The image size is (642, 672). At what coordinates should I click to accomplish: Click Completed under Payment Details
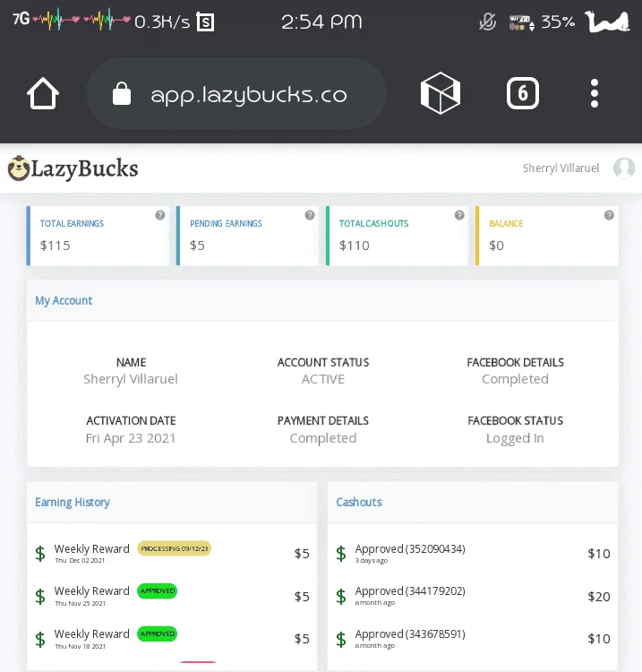(x=323, y=438)
